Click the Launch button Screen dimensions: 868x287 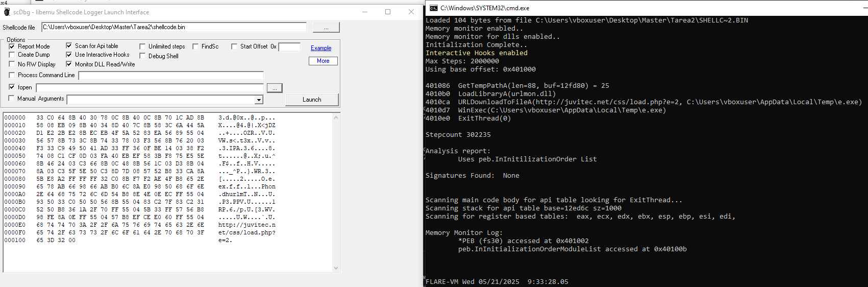(x=312, y=100)
